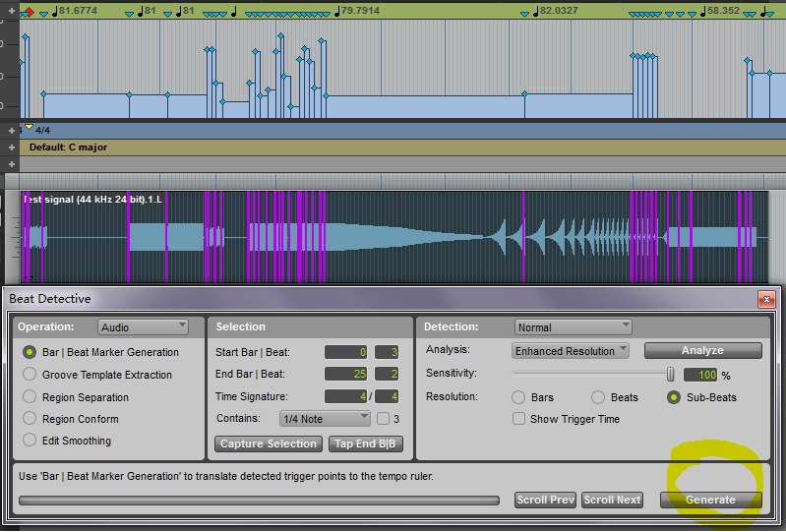Click the plus icon on the tempo ruler

(x=12, y=11)
